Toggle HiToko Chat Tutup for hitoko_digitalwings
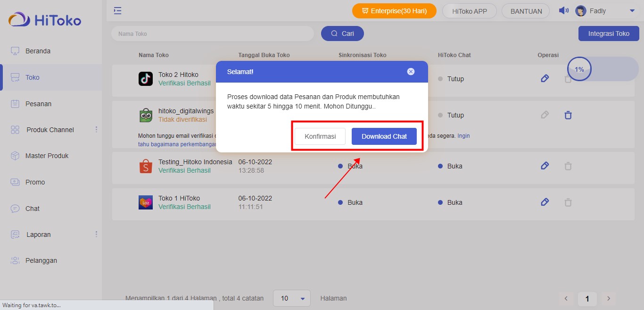The width and height of the screenshot is (644, 310). [451, 115]
